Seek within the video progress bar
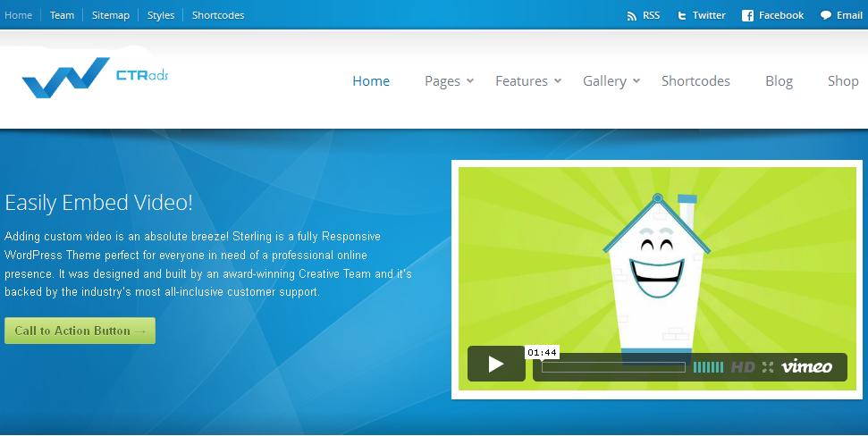Image resolution: width=868 pixels, height=436 pixels. tap(613, 367)
